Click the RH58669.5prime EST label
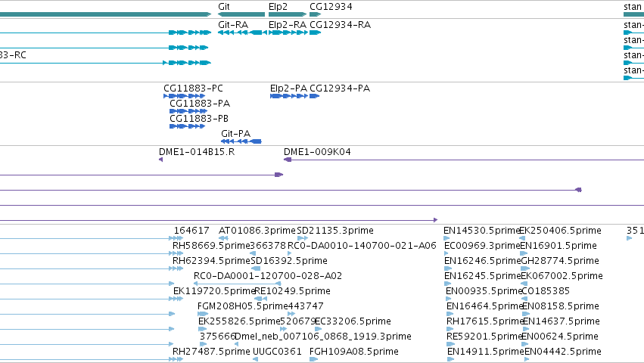The width and height of the screenshot is (644, 363). 211,246
